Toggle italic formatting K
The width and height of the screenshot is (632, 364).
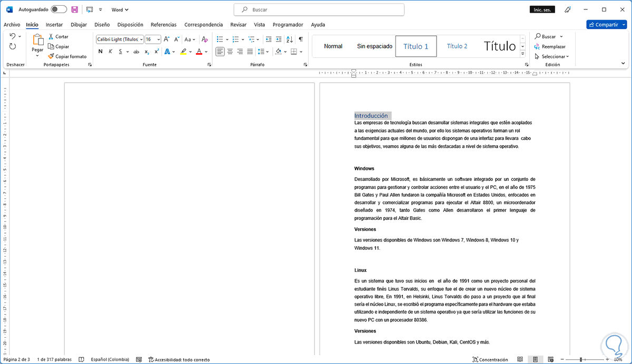click(111, 52)
